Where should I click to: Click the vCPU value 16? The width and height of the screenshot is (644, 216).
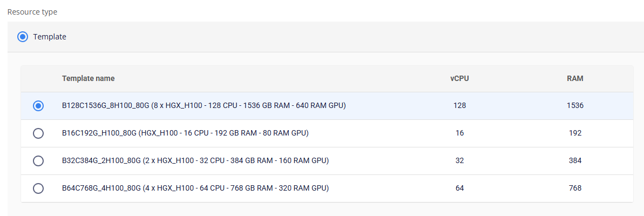459,133
